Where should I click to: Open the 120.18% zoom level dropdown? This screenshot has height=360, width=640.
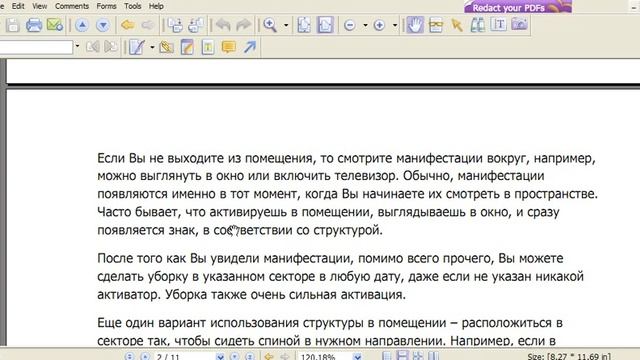[357, 356]
